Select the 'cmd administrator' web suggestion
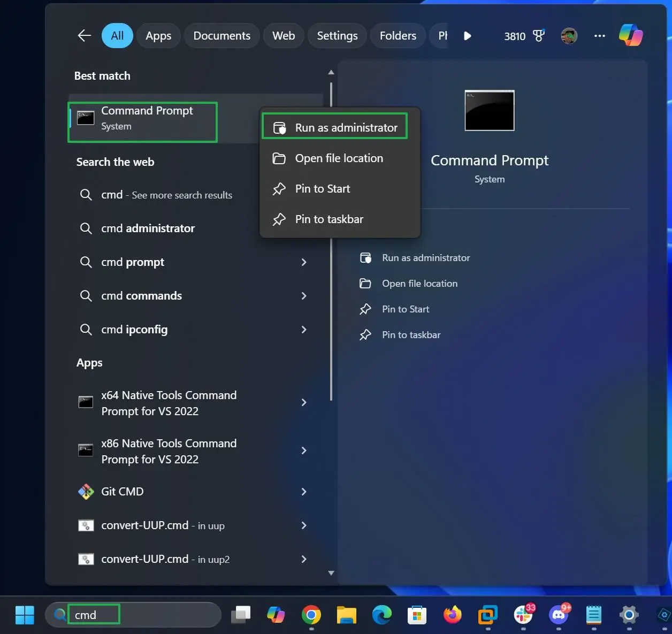The image size is (672, 634). tap(148, 228)
